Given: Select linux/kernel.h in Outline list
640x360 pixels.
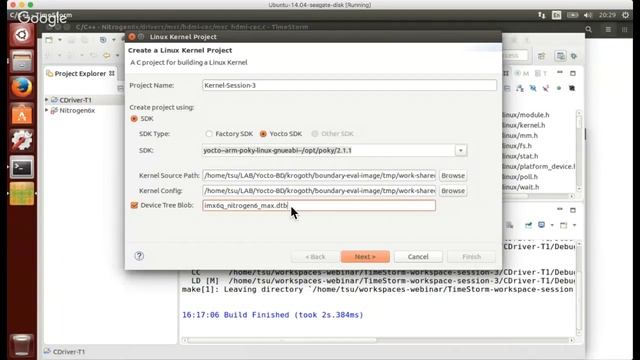Looking at the screenshot, I should click(524, 125).
